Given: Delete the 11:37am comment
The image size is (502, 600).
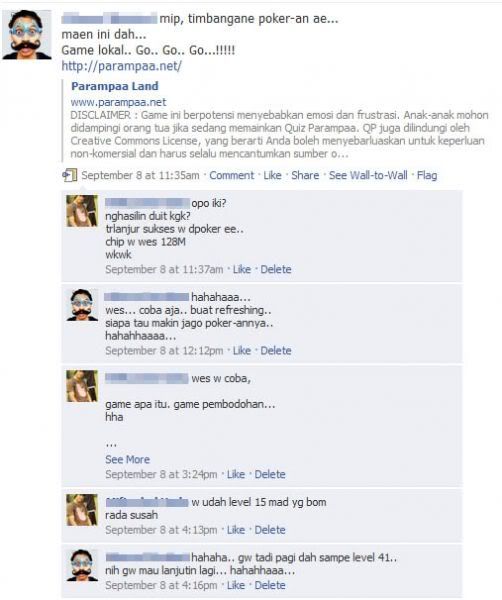Looking at the screenshot, I should click(x=275, y=269).
